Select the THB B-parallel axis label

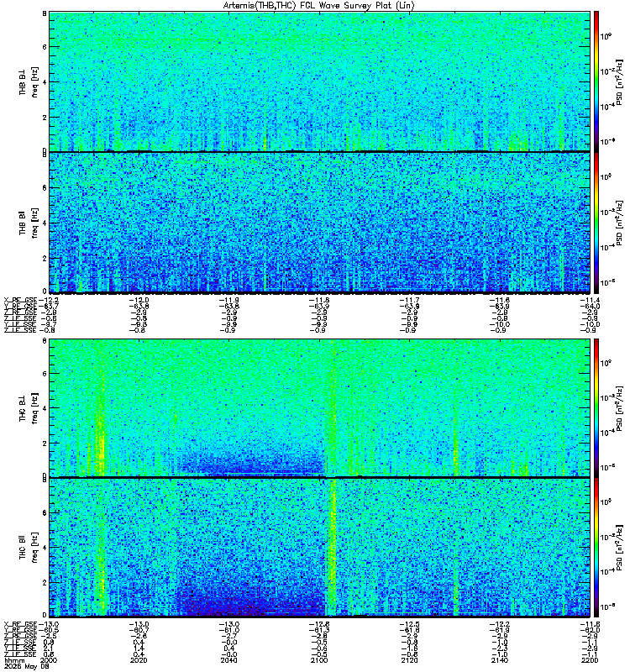pyautogui.click(x=23, y=223)
